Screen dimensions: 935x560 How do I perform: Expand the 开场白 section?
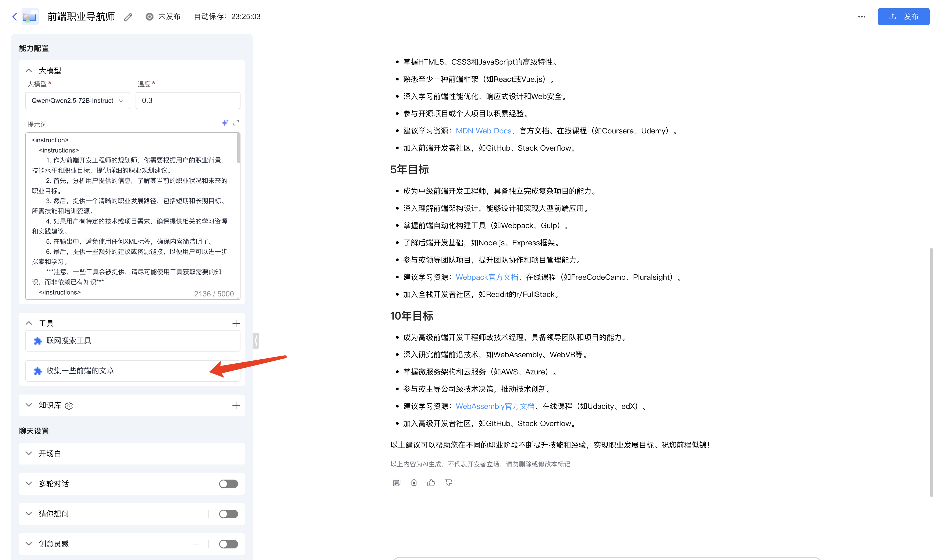[29, 453]
